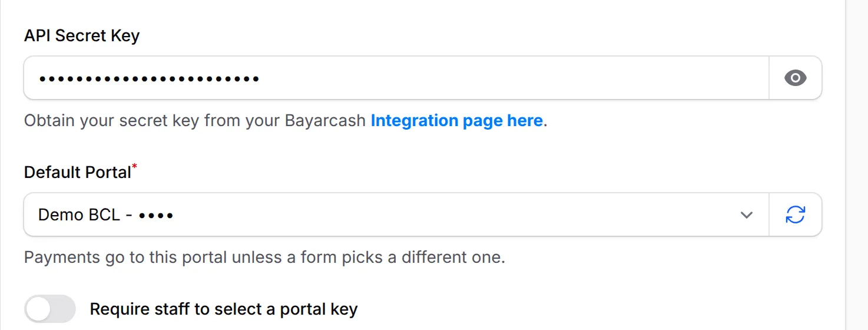
Task: Enable the require staff portal key switch
Action: click(50, 309)
